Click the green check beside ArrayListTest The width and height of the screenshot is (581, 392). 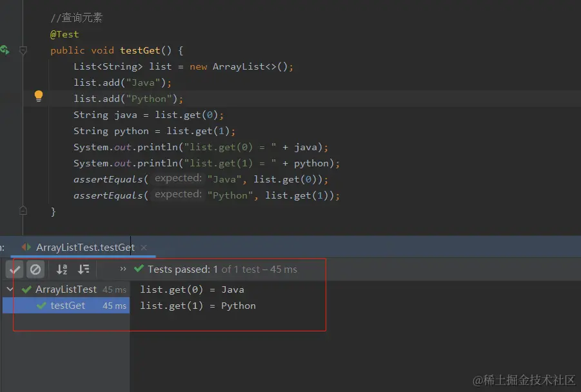coord(26,289)
